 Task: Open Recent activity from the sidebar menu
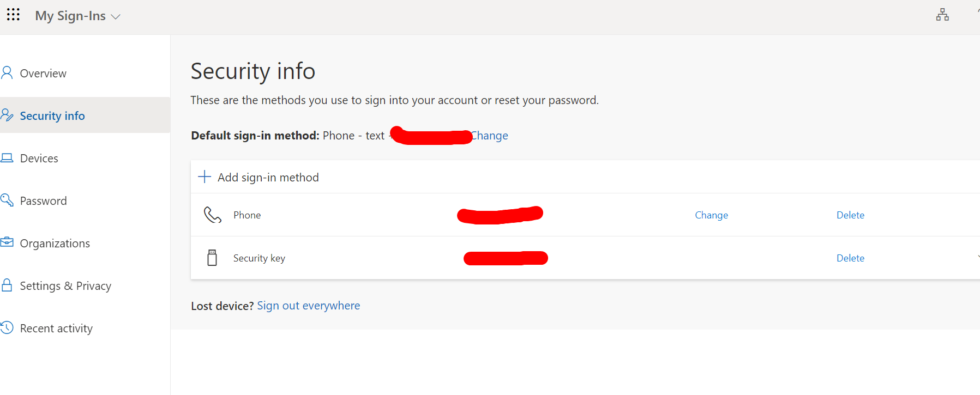coord(56,327)
